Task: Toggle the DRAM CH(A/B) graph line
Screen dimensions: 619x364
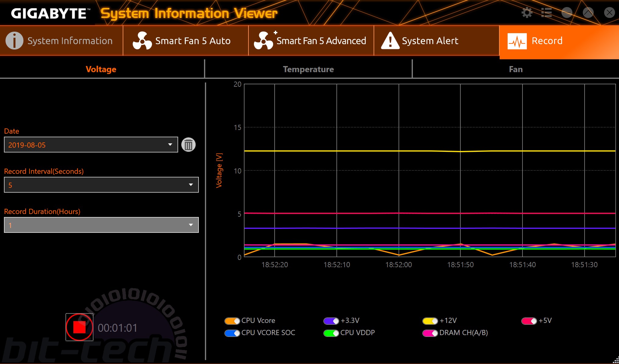Action: (430, 333)
